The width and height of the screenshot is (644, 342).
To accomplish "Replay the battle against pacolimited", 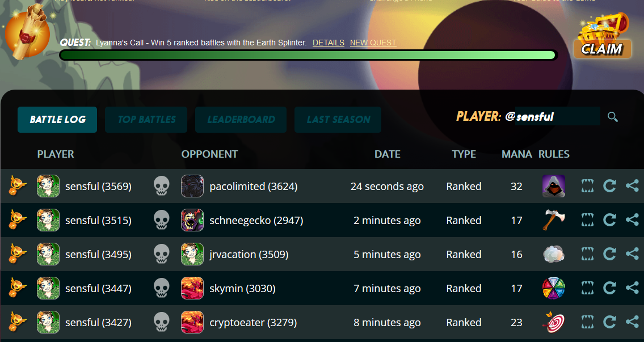I will click(x=609, y=186).
